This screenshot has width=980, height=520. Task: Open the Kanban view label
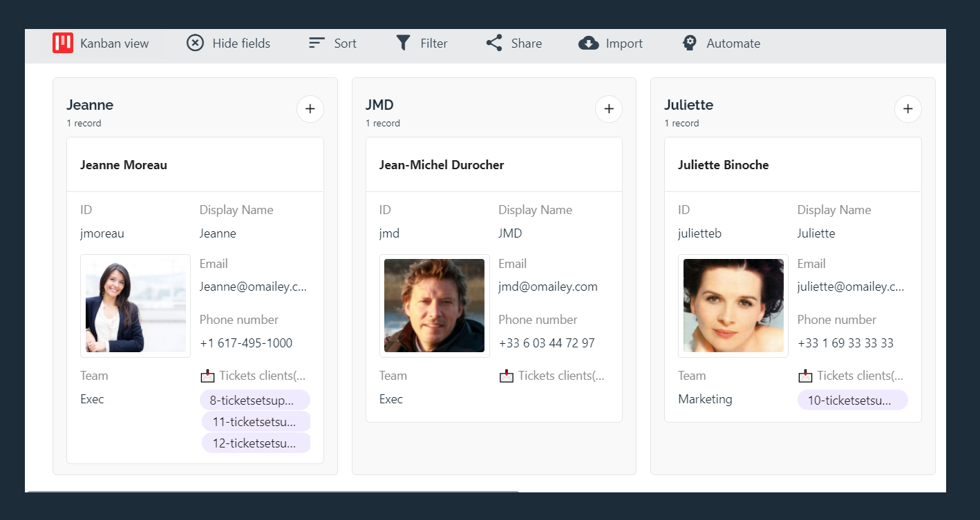tap(115, 44)
